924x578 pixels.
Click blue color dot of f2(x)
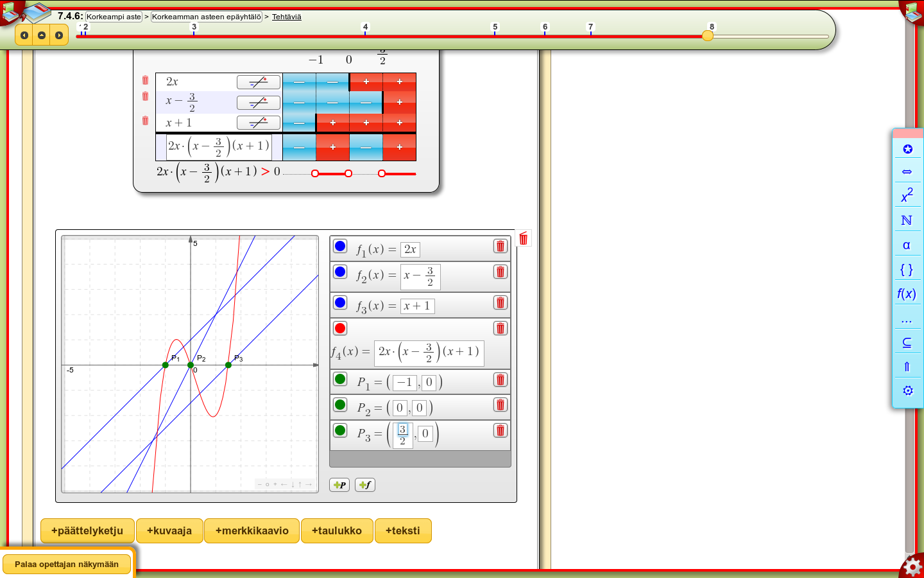click(340, 272)
